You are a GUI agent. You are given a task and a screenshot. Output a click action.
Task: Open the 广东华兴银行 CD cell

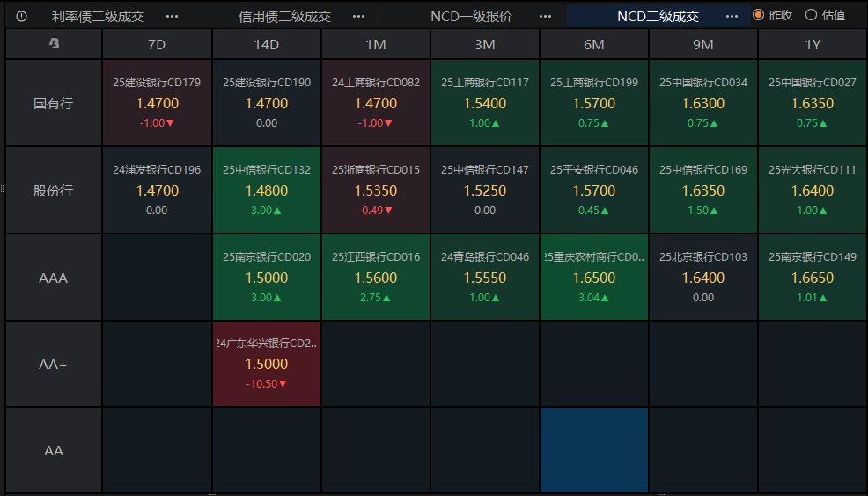pos(266,364)
